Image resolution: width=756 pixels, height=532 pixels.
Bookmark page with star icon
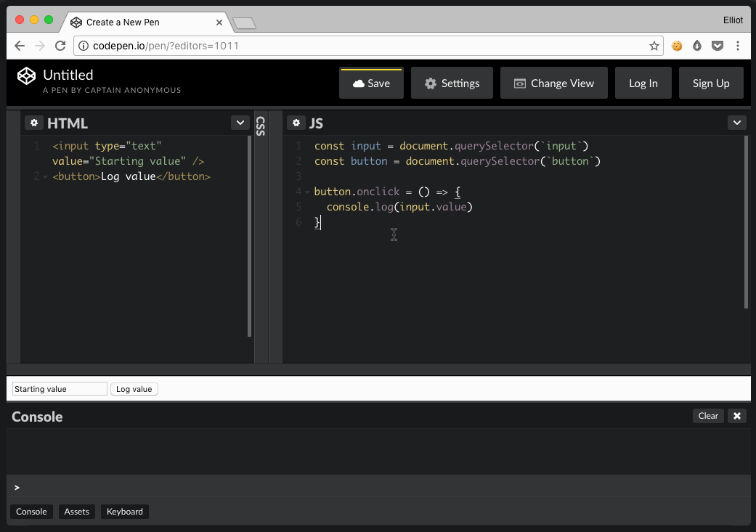[x=654, y=46]
